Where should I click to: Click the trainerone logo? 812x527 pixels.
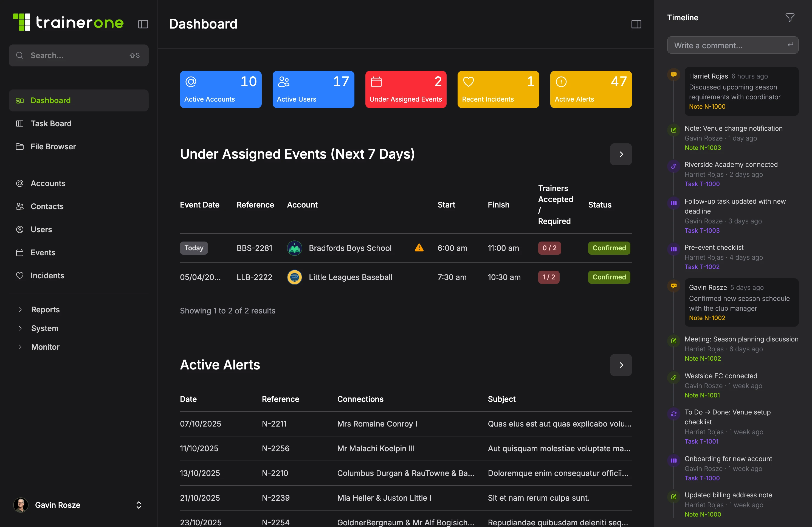coord(68,22)
